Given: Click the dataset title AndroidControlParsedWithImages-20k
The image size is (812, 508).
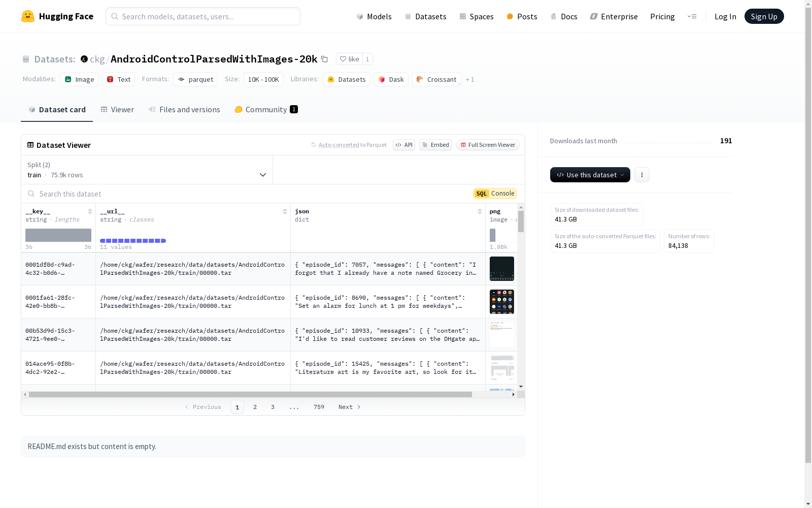Looking at the screenshot, I should [x=214, y=59].
